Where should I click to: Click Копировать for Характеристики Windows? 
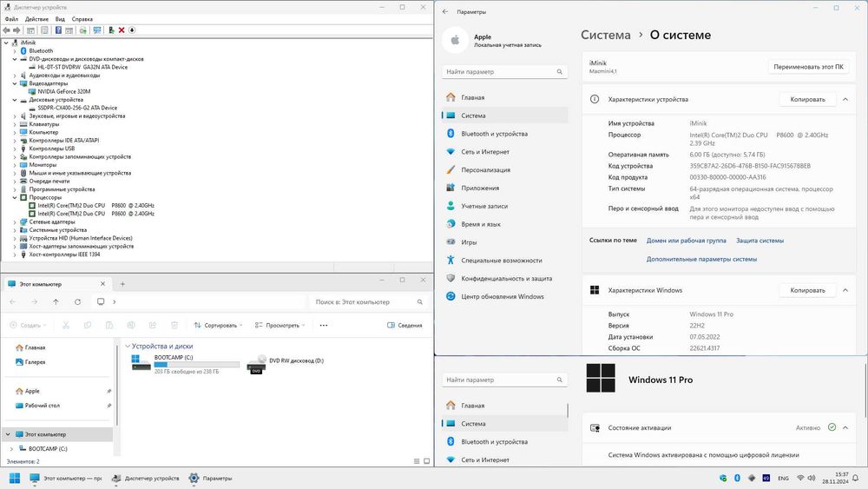[x=807, y=290]
